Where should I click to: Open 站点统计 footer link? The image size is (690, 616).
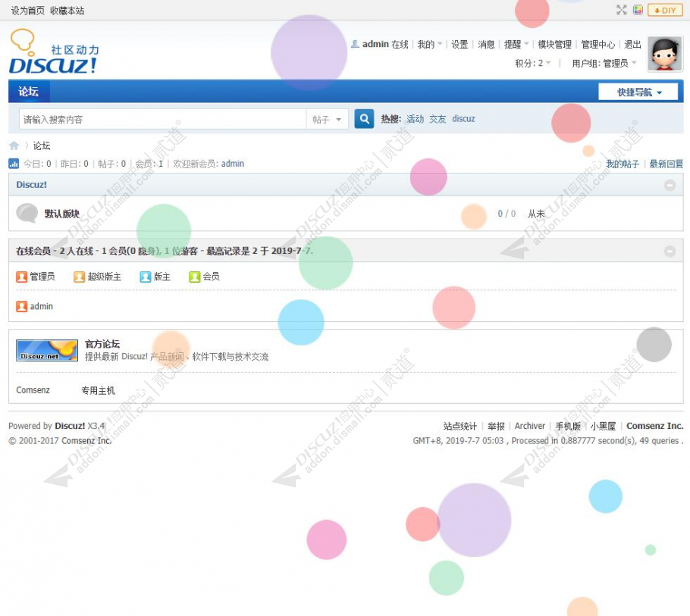coord(459,426)
